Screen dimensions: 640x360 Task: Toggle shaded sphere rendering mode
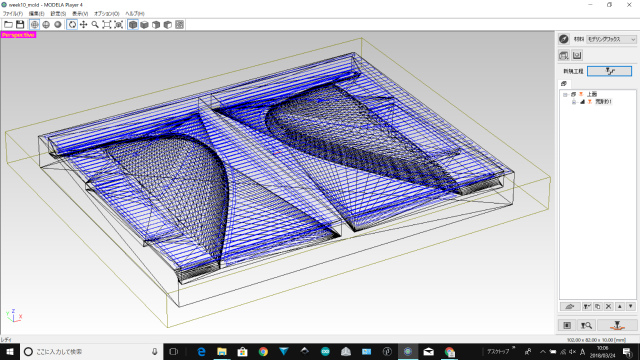(x=58, y=24)
